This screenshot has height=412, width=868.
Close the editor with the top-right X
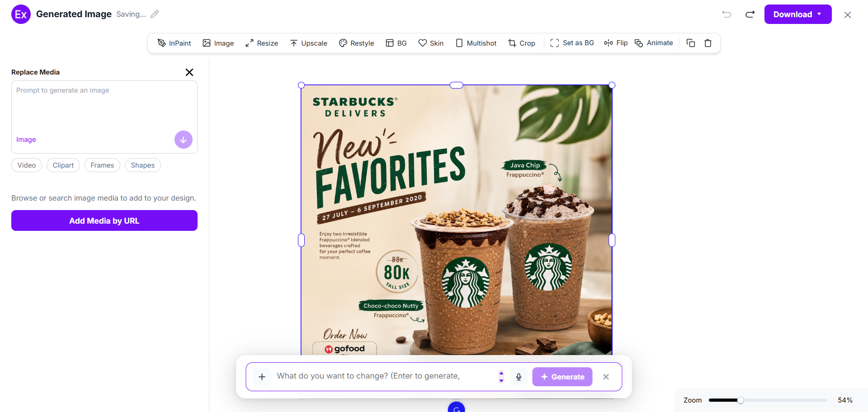point(848,15)
